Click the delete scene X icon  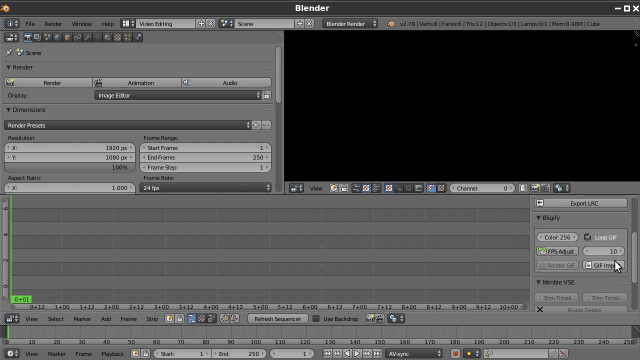309,24
